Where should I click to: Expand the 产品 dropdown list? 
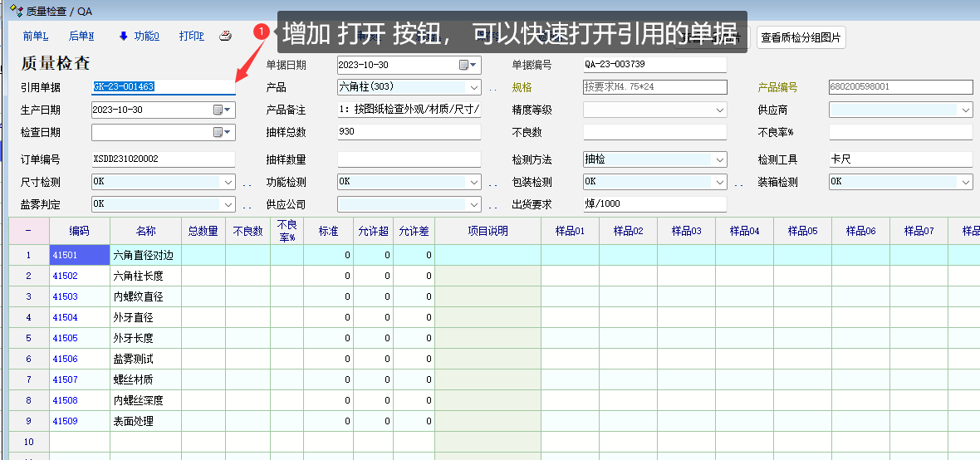click(x=474, y=87)
